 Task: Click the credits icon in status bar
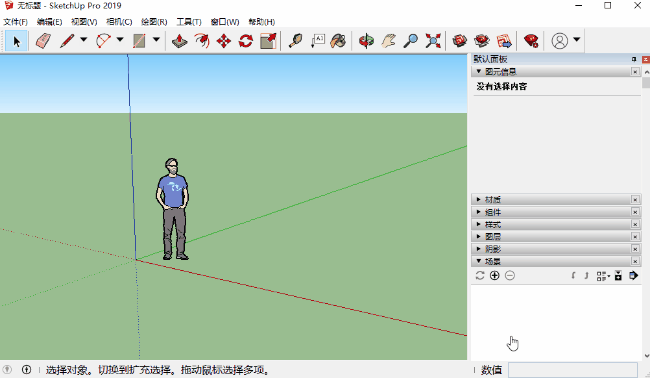(26, 369)
